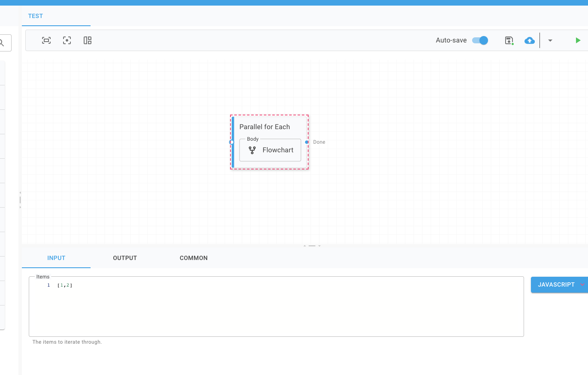
Task: Open the dropdown arrow next to the cloud icon
Action: (x=550, y=40)
